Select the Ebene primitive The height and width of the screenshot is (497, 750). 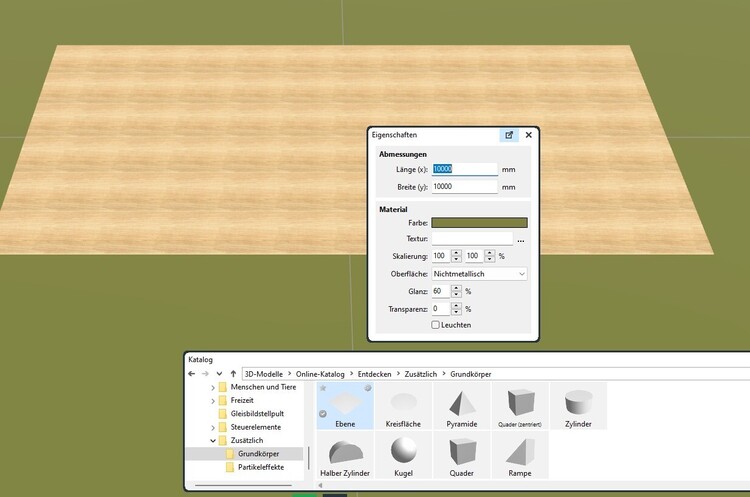pyautogui.click(x=345, y=406)
